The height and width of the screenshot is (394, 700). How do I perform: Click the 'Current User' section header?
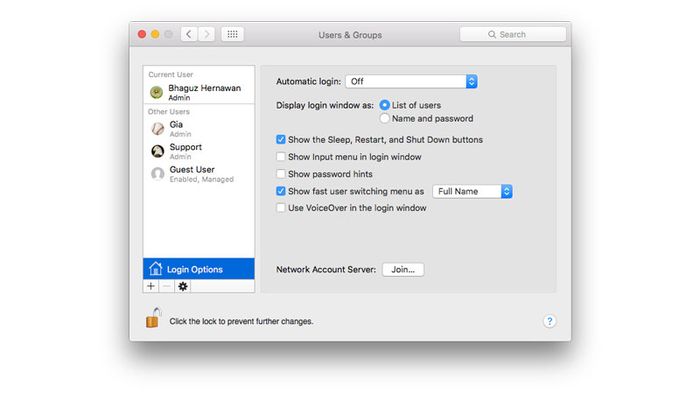[x=171, y=75]
